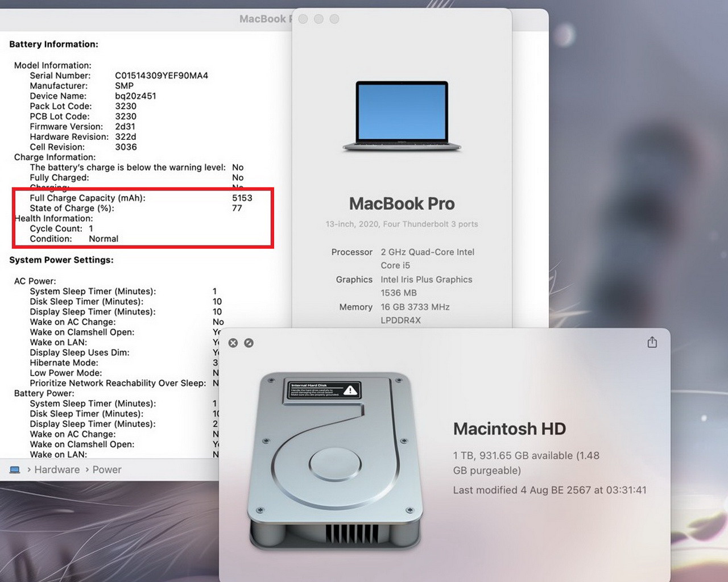The height and width of the screenshot is (582, 728).
Task: Click the Macintosh HD drive image
Action: (x=337, y=461)
